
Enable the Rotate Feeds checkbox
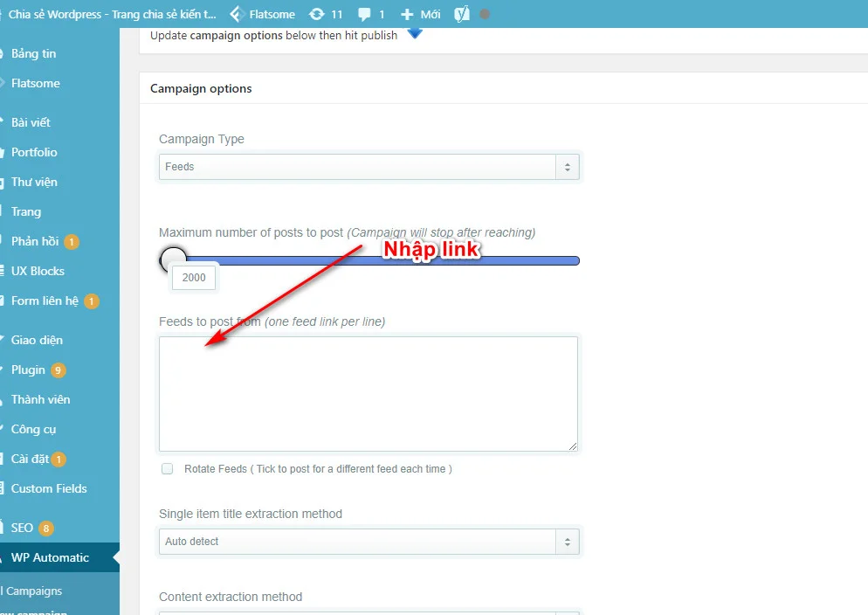(x=167, y=469)
